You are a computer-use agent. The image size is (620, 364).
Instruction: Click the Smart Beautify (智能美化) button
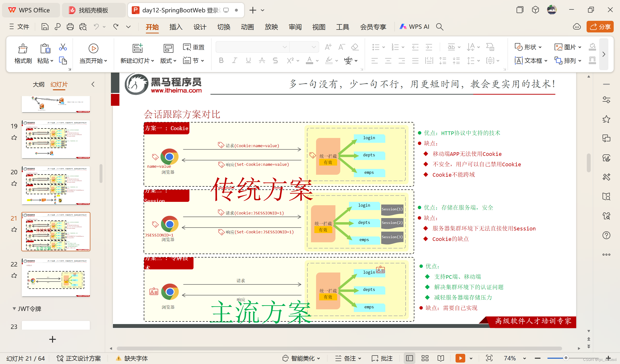pos(301,358)
